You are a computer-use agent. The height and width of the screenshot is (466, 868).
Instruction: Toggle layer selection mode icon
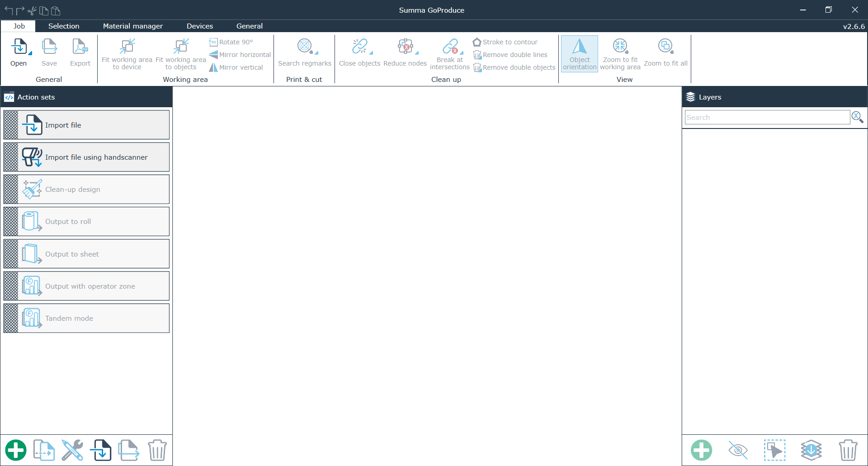pyautogui.click(x=774, y=450)
